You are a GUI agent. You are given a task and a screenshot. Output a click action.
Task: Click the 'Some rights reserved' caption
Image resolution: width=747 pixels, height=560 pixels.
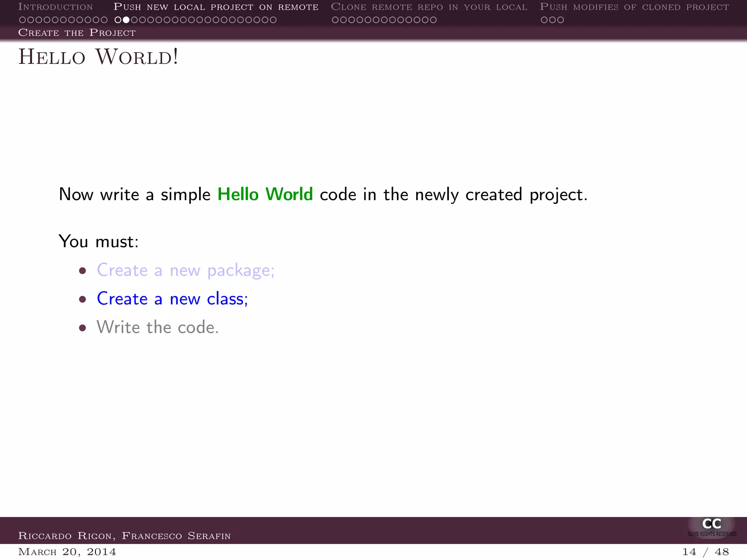pyautogui.click(x=712, y=534)
